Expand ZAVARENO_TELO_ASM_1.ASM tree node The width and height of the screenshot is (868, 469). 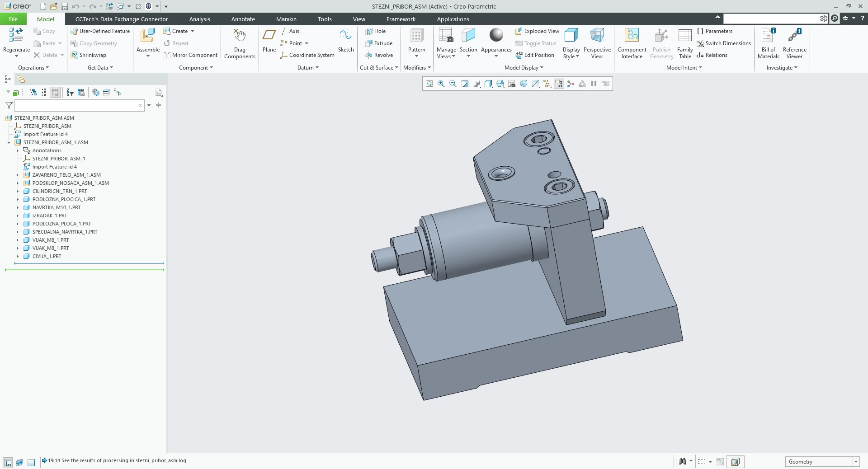pos(18,175)
